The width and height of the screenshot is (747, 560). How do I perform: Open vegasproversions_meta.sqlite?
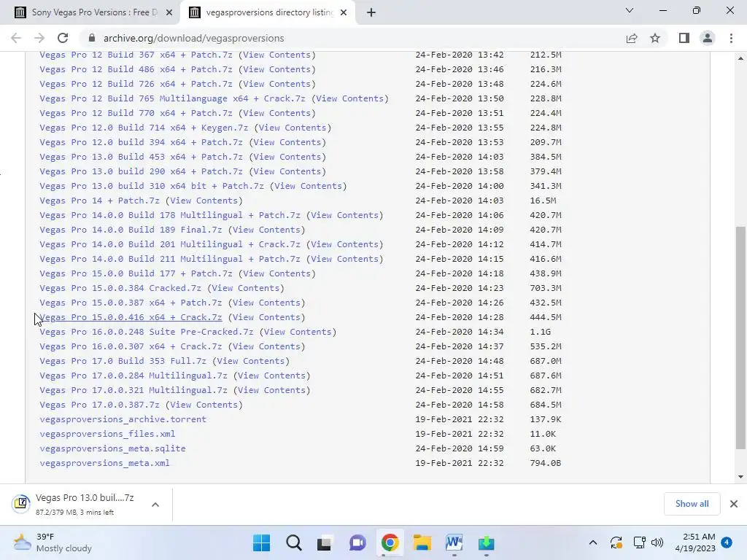(112, 448)
